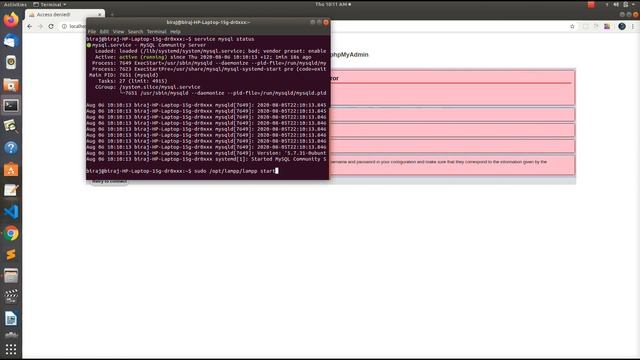
Task: Open Chrome's three-dot menu
Action: click(633, 26)
